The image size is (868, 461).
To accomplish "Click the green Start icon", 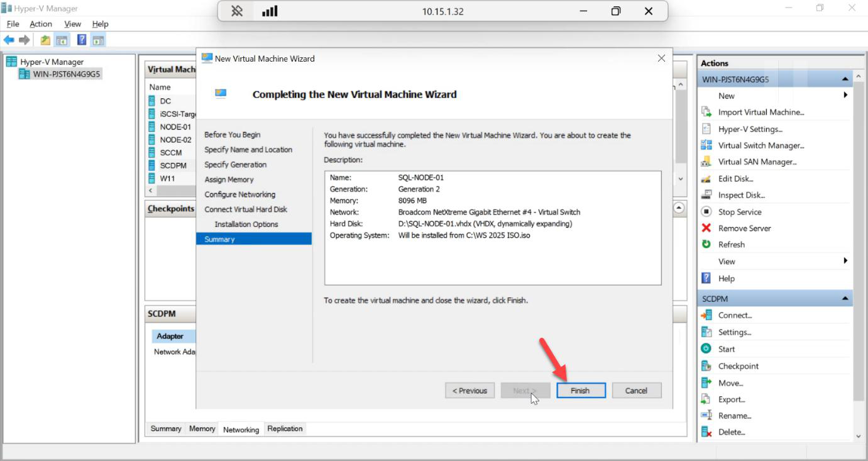I will click(706, 348).
